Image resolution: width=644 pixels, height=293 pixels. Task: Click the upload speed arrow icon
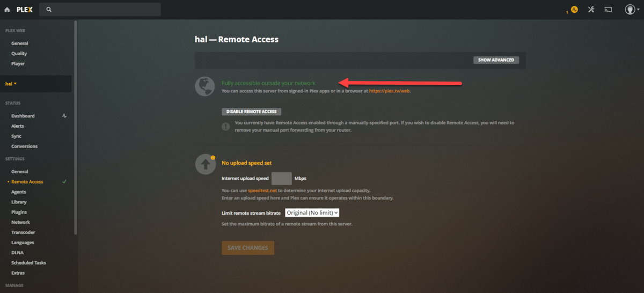pos(205,165)
